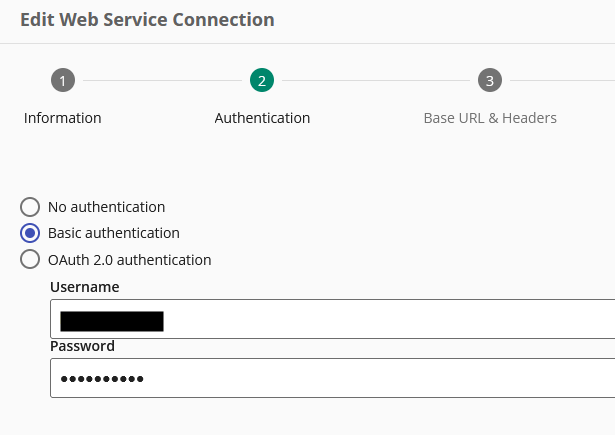
Task: Jump to Base URL & Headers step
Action: [490, 118]
